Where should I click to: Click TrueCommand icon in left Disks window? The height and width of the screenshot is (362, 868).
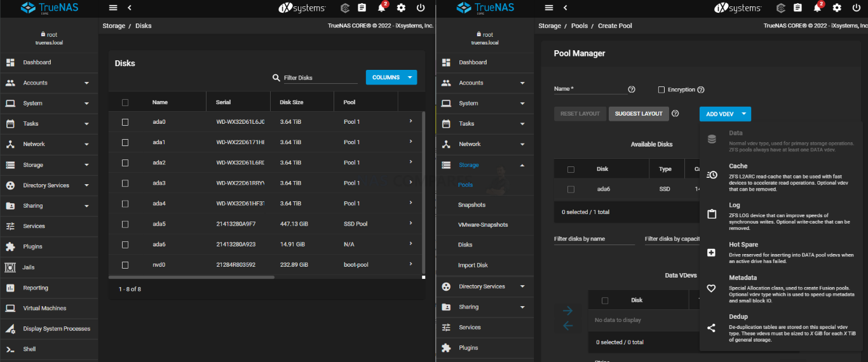344,8
